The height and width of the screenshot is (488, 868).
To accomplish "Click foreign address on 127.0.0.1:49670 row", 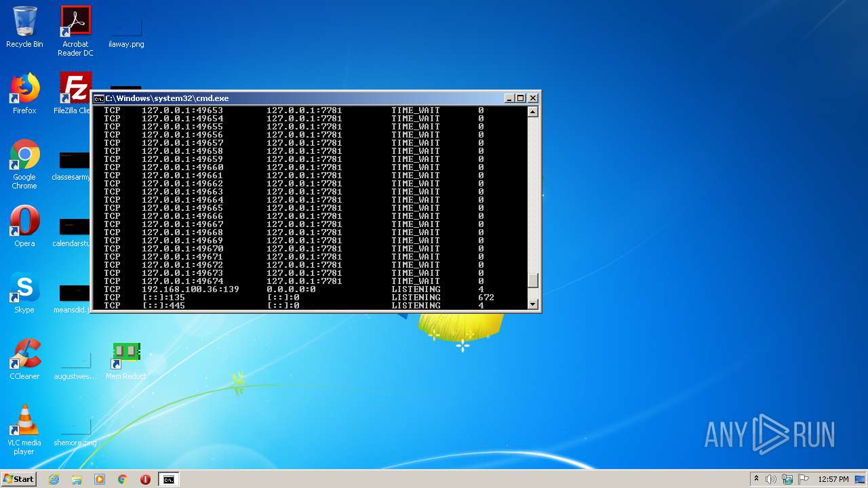I will [x=304, y=249].
